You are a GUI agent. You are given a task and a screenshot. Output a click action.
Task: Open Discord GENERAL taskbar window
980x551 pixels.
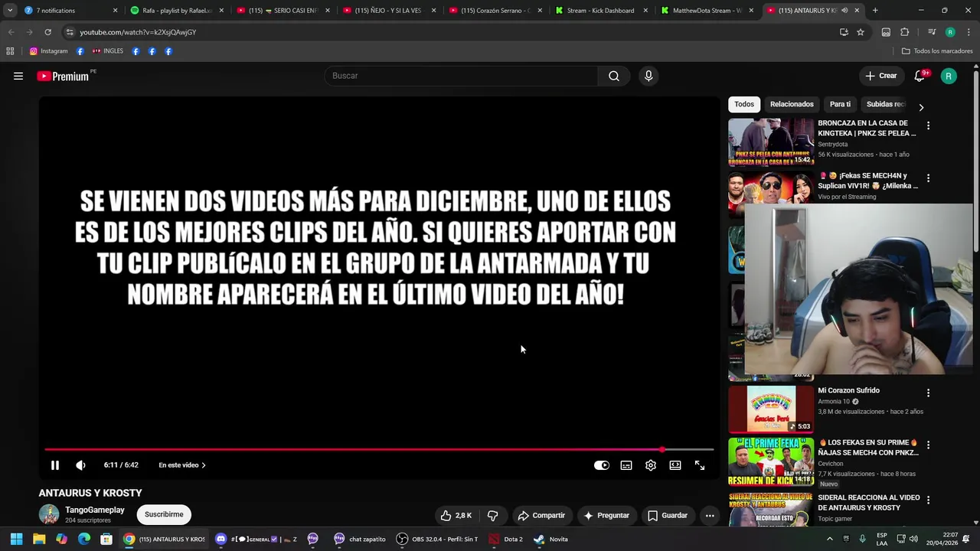click(x=256, y=539)
